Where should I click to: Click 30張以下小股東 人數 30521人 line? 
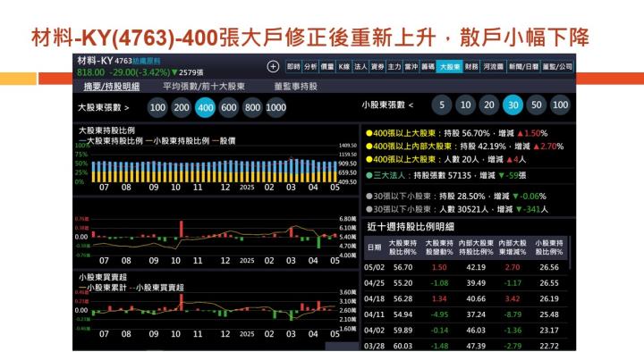[x=457, y=209]
